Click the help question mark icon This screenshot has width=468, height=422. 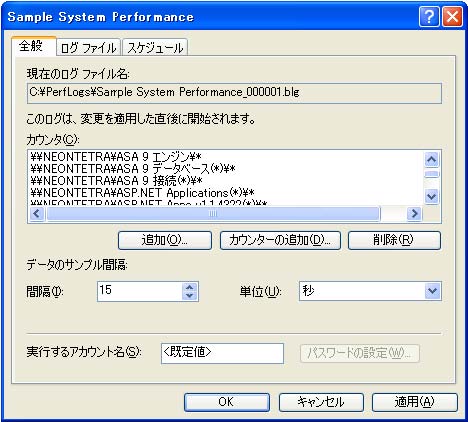tap(429, 16)
